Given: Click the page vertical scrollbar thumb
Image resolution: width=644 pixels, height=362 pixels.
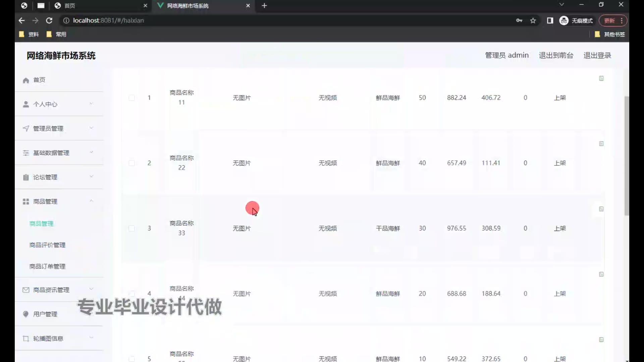Looking at the screenshot, I should (626, 156).
